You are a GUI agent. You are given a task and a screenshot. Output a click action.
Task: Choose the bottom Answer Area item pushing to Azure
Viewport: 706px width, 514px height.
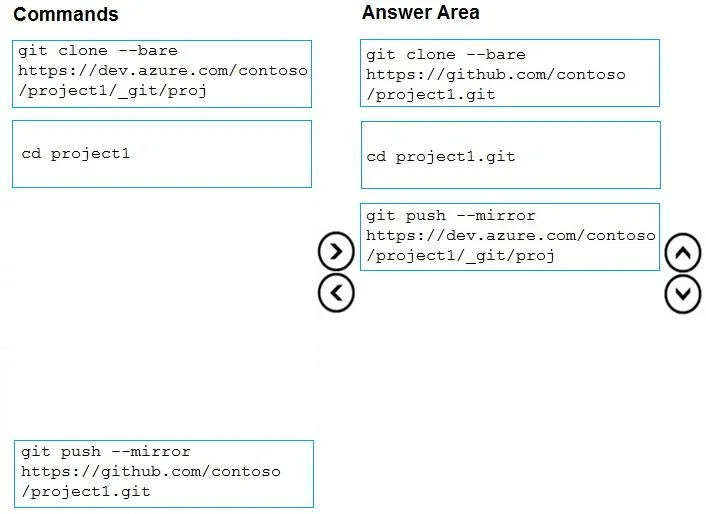point(510,237)
